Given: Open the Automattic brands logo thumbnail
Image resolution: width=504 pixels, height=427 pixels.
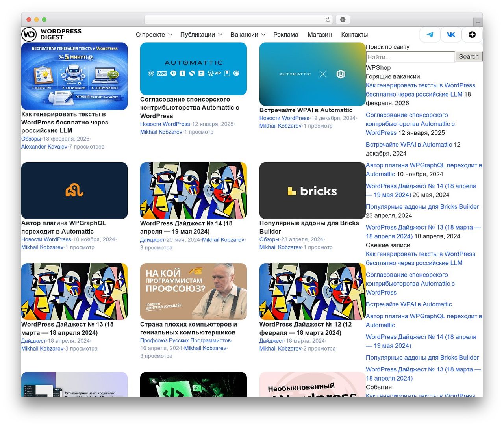Looking at the screenshot, I should [193, 69].
